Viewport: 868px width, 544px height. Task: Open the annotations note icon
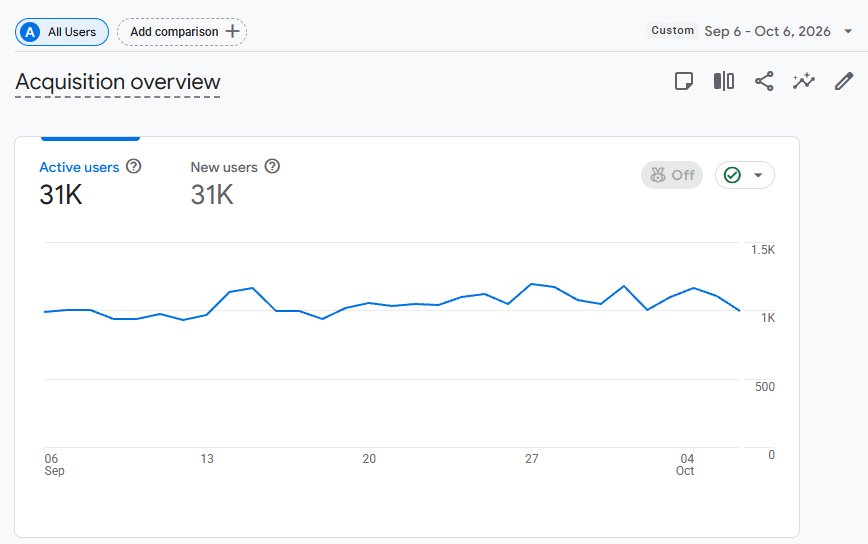[684, 81]
